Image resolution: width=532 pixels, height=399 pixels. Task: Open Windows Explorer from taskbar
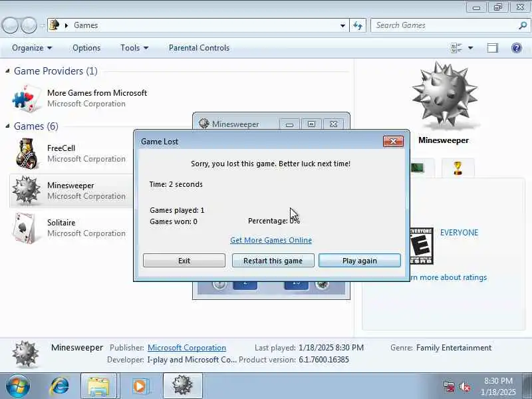[98, 386]
